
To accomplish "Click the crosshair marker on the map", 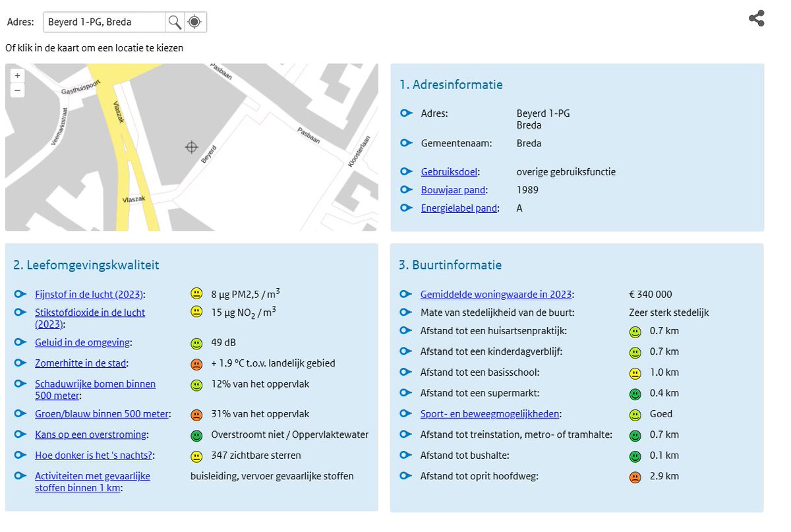I will pos(191,148).
